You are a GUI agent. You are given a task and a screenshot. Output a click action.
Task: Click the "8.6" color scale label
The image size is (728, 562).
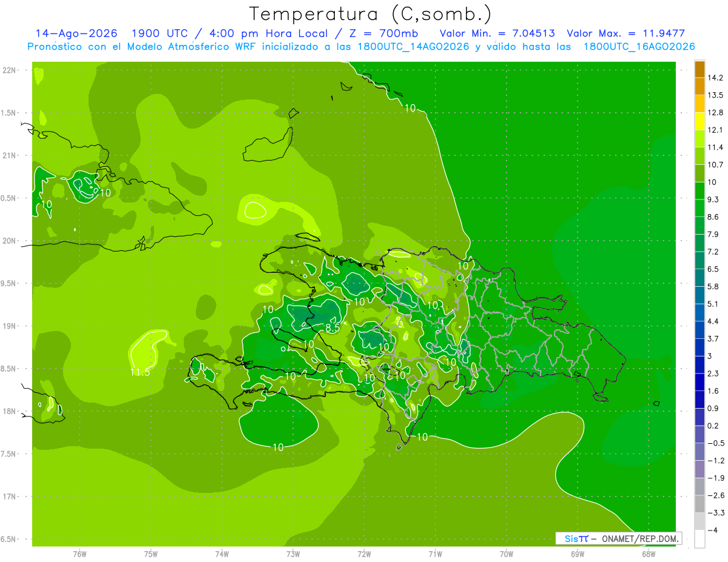tap(714, 216)
